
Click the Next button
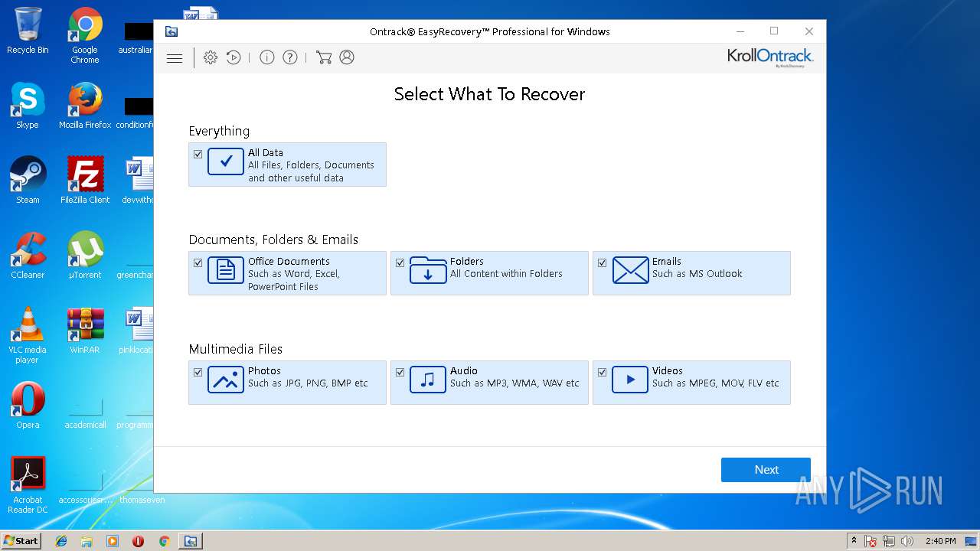coord(766,470)
